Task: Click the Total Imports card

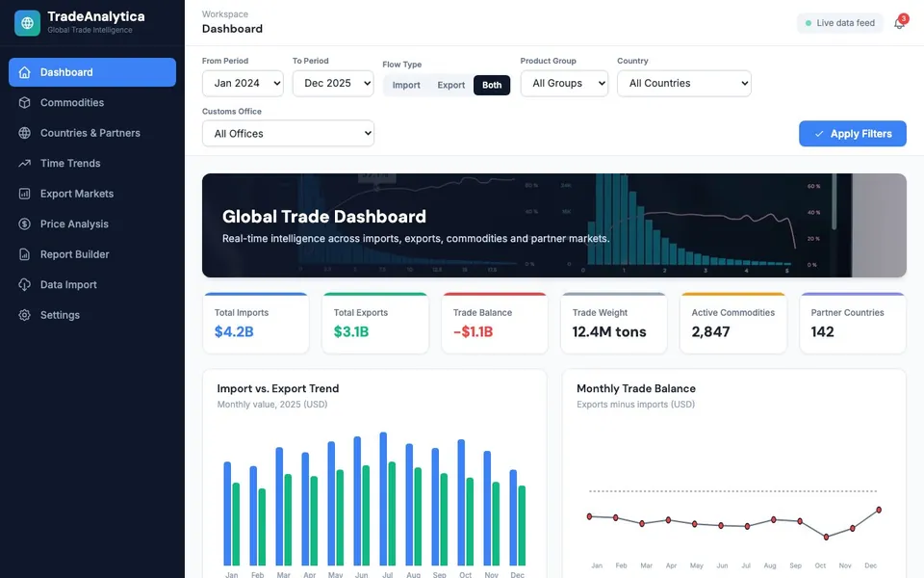Action: (256, 324)
